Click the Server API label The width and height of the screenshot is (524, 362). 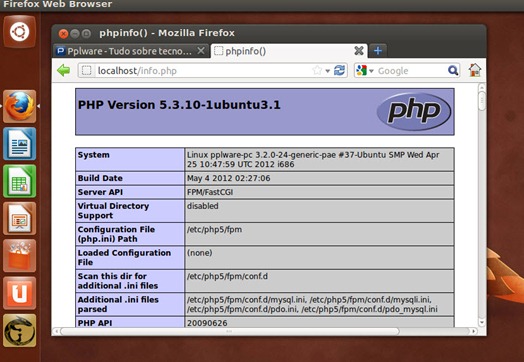click(100, 192)
